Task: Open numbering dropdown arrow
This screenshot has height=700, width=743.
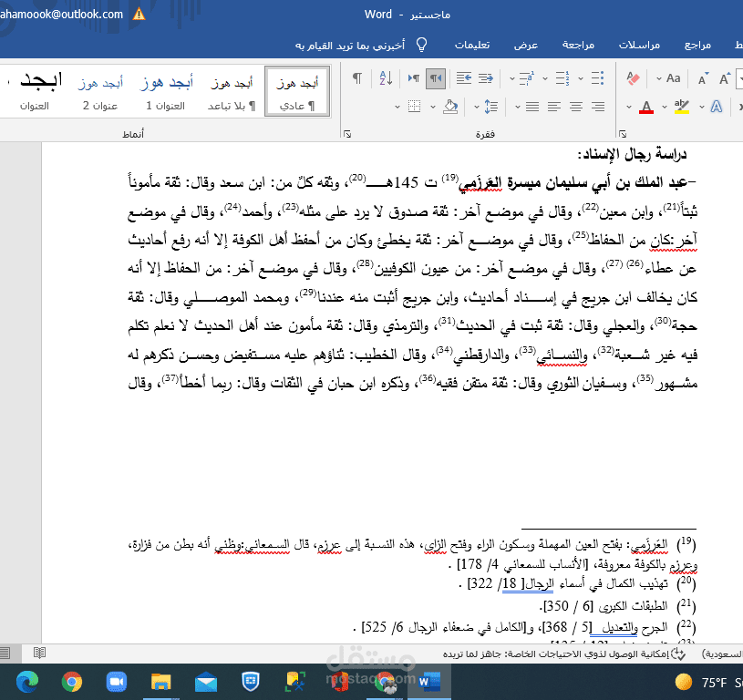Action: [x=545, y=78]
